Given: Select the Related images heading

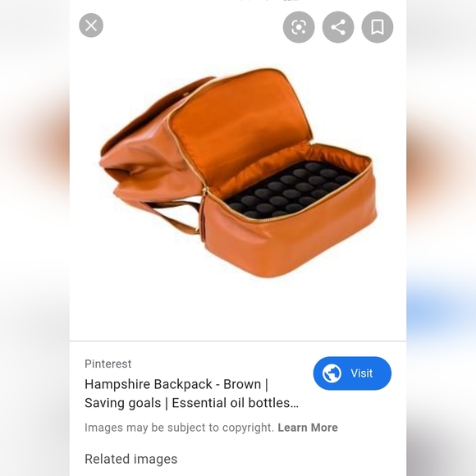Looking at the screenshot, I should coord(130,459).
